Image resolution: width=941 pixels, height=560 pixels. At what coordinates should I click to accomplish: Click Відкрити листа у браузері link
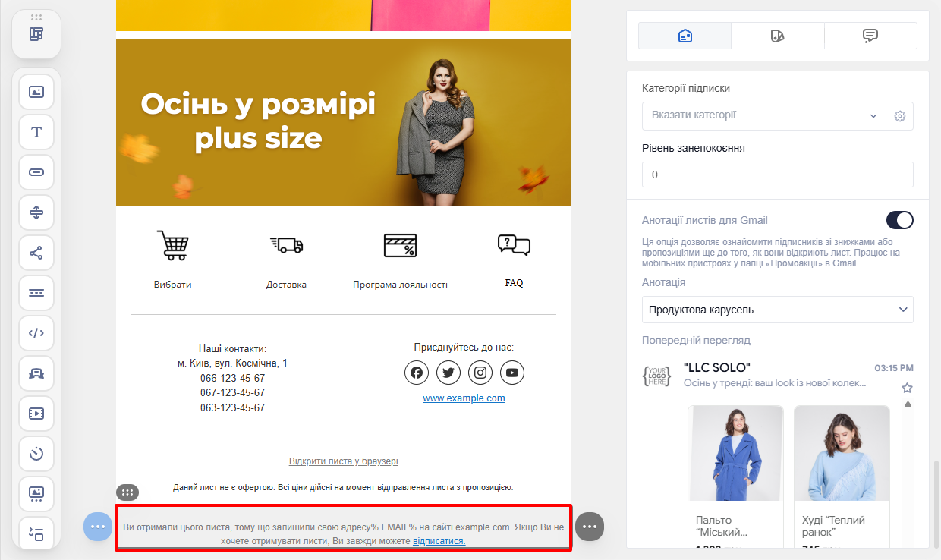coord(344,461)
